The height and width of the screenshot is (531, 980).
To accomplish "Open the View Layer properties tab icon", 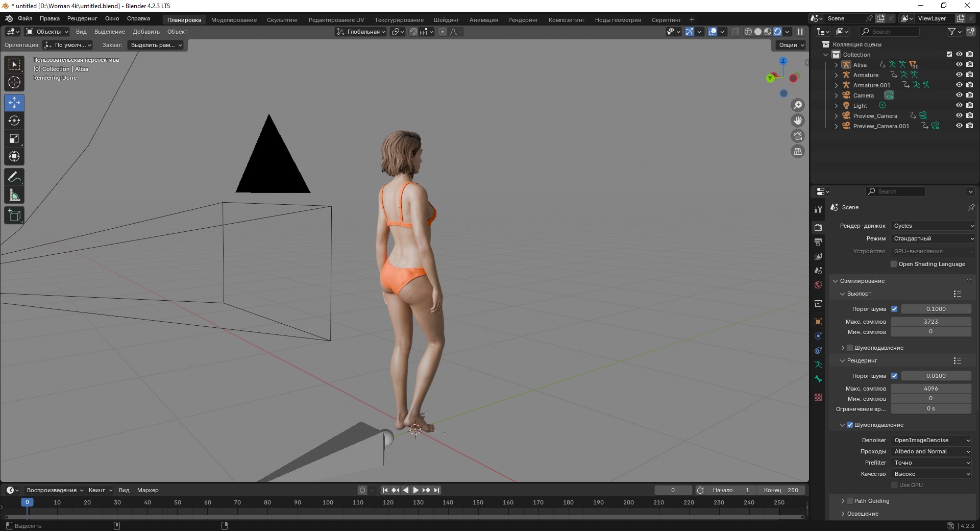I will 818,256.
